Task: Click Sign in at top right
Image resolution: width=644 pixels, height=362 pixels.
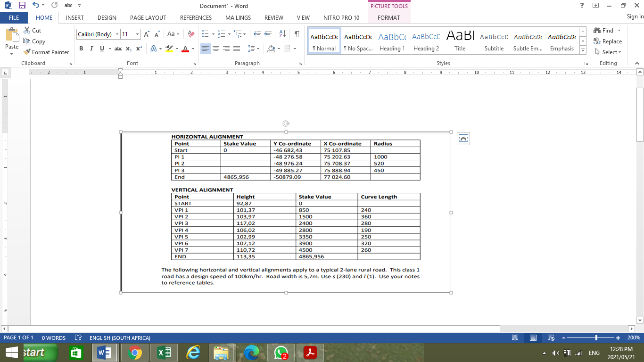Action: point(635,16)
